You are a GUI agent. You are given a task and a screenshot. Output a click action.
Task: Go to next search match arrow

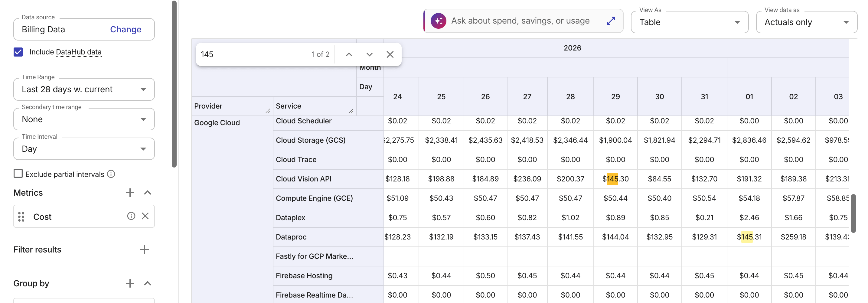click(x=369, y=54)
